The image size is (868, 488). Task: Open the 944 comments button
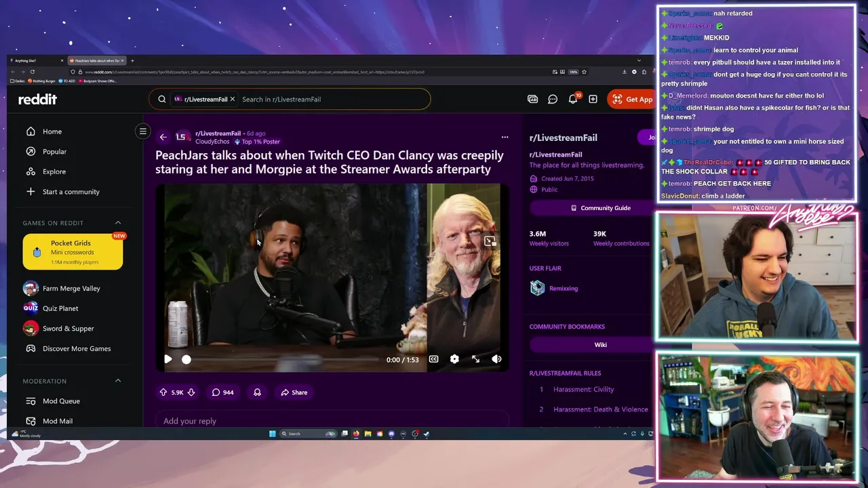point(222,392)
